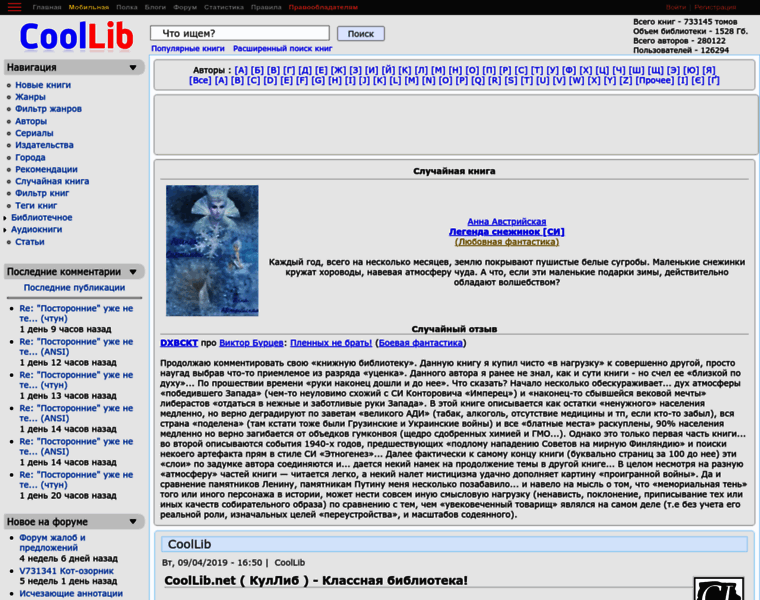
Task: Click the Поиск search button
Action: pyautogui.click(x=361, y=33)
